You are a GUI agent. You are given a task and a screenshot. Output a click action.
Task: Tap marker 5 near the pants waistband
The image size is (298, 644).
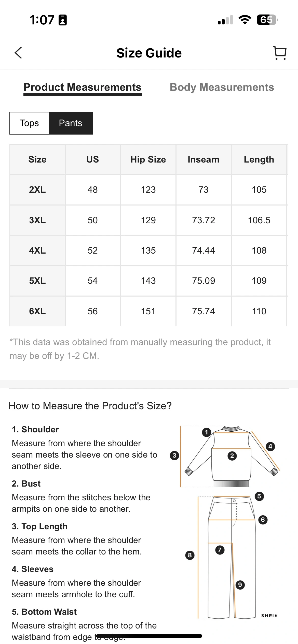click(259, 496)
